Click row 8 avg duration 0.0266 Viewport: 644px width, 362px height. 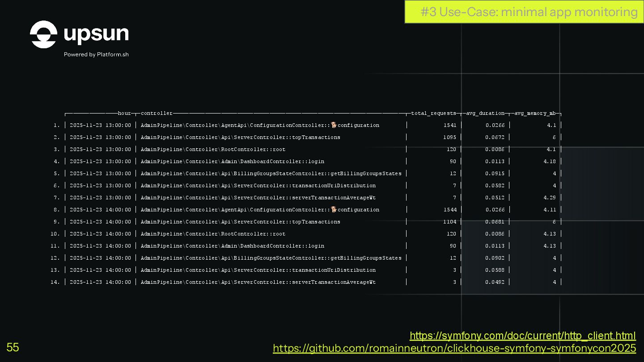(495, 210)
